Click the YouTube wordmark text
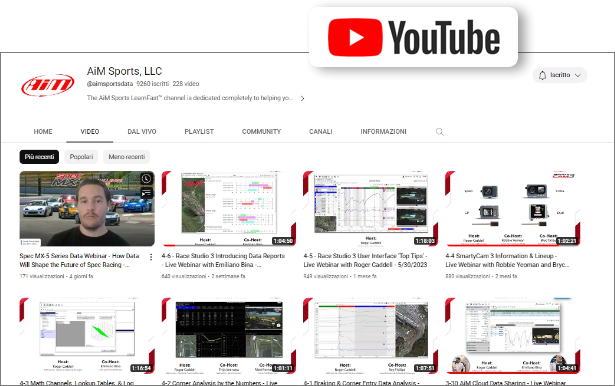Image resolution: width=615 pixels, height=386 pixels. [x=444, y=37]
